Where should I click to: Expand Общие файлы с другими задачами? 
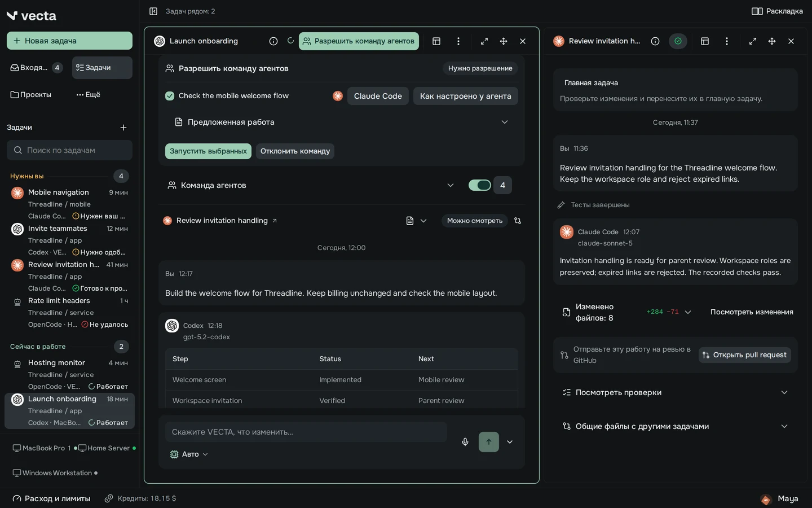(x=676, y=426)
